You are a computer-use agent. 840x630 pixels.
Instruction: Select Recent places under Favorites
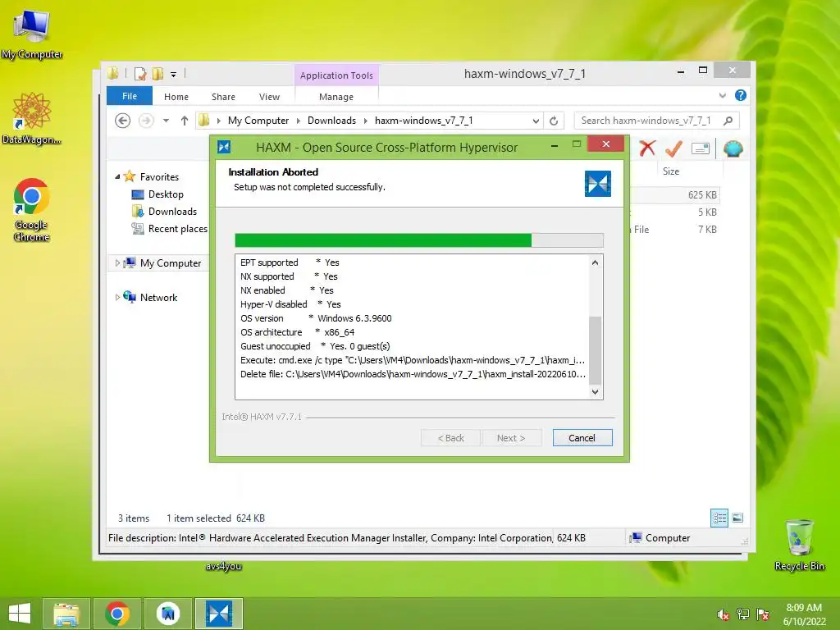click(x=177, y=228)
